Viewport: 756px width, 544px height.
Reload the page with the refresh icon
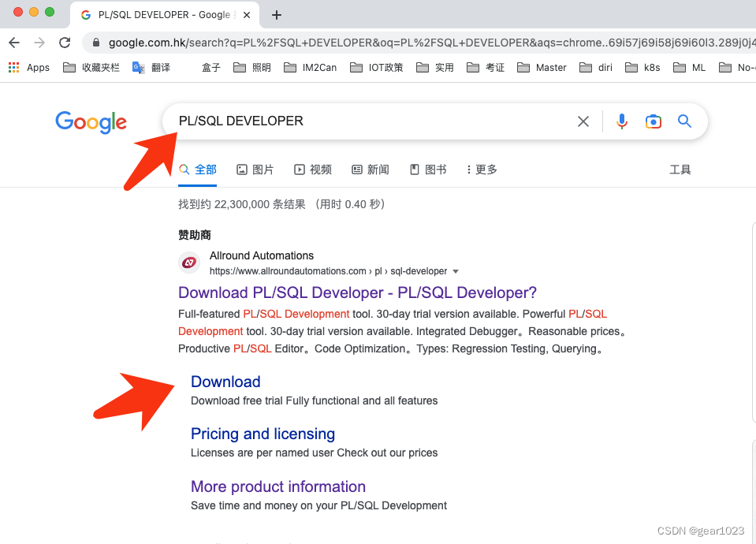click(x=65, y=43)
